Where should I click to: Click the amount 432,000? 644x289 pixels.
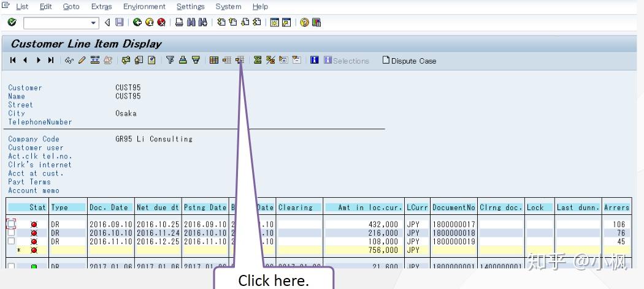(383, 224)
